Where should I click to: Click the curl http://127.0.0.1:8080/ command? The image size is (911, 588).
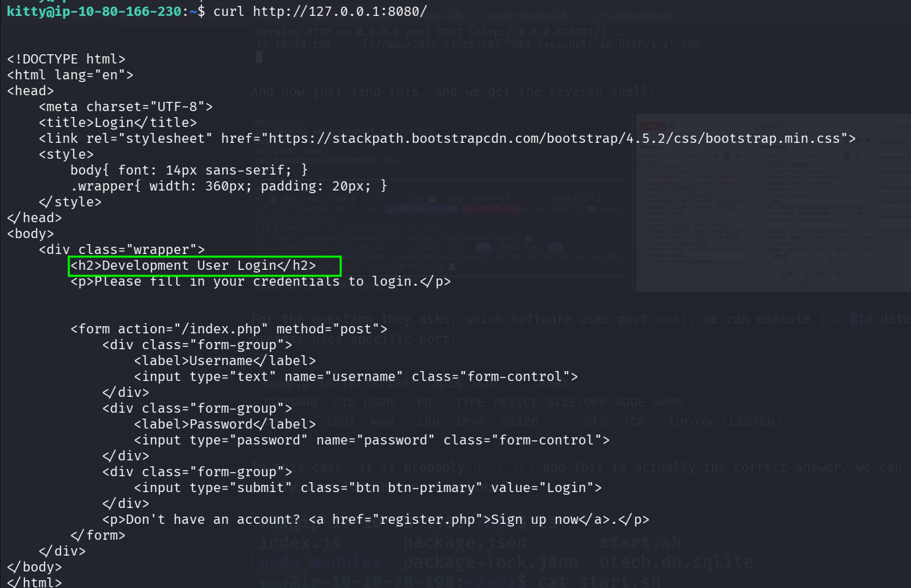(x=320, y=11)
